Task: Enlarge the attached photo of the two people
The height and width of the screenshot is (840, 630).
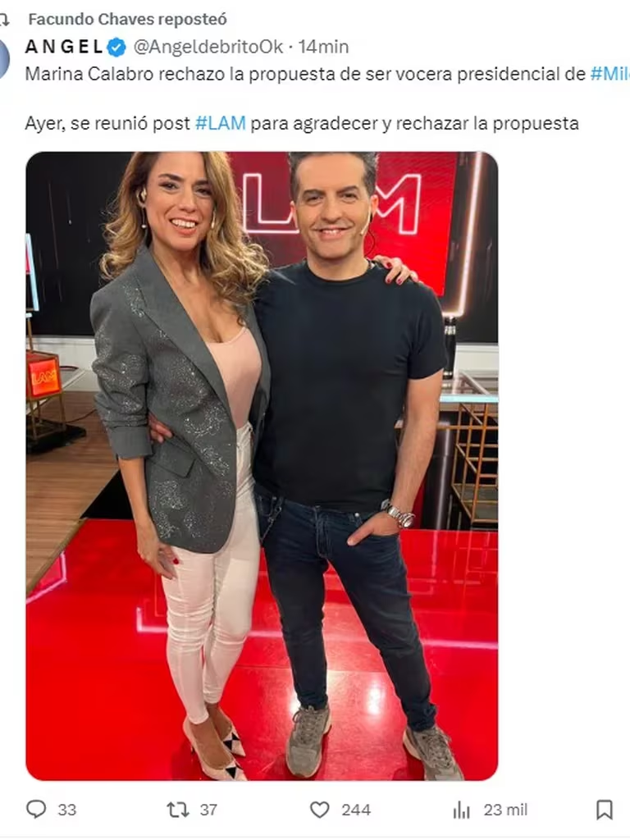Action: pos(262,466)
